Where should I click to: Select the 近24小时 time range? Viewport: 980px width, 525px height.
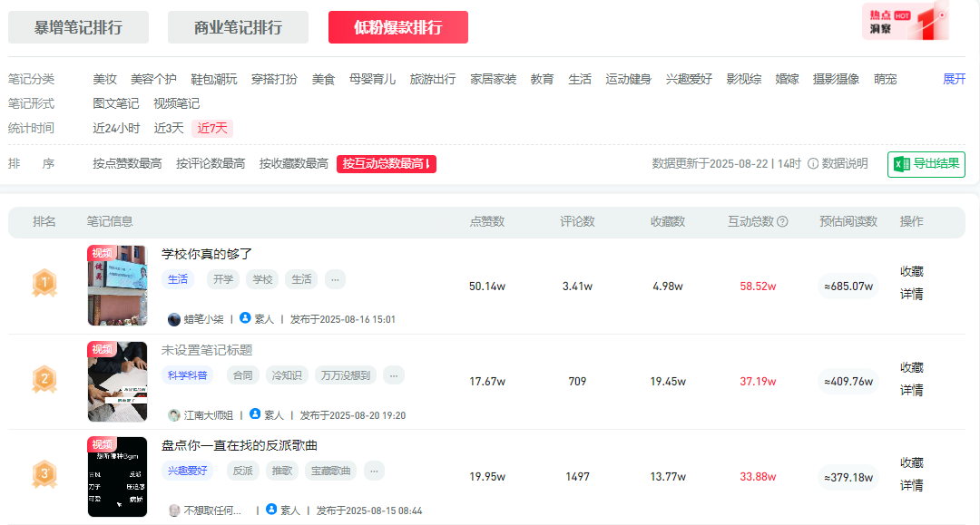click(116, 128)
